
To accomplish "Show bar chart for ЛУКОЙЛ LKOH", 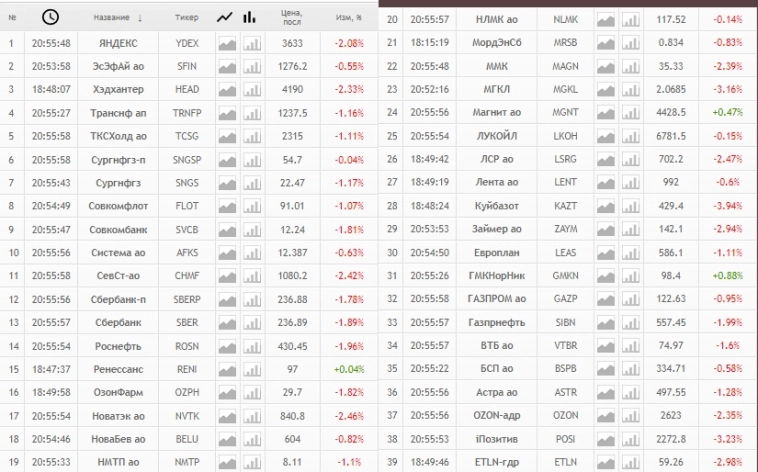I will [x=630, y=136].
